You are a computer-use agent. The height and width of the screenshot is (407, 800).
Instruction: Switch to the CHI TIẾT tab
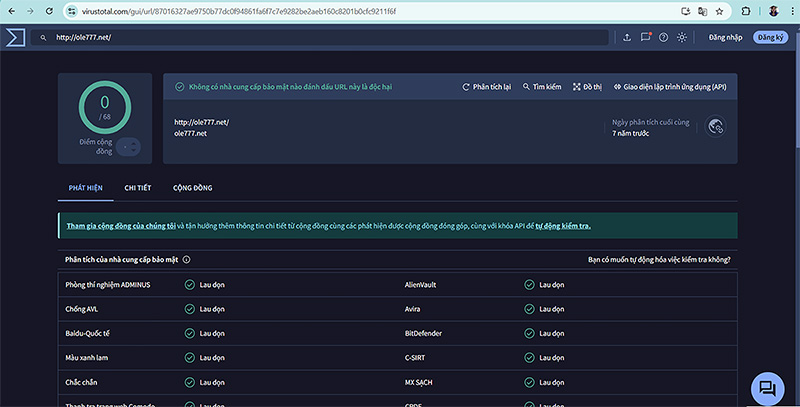(x=138, y=188)
